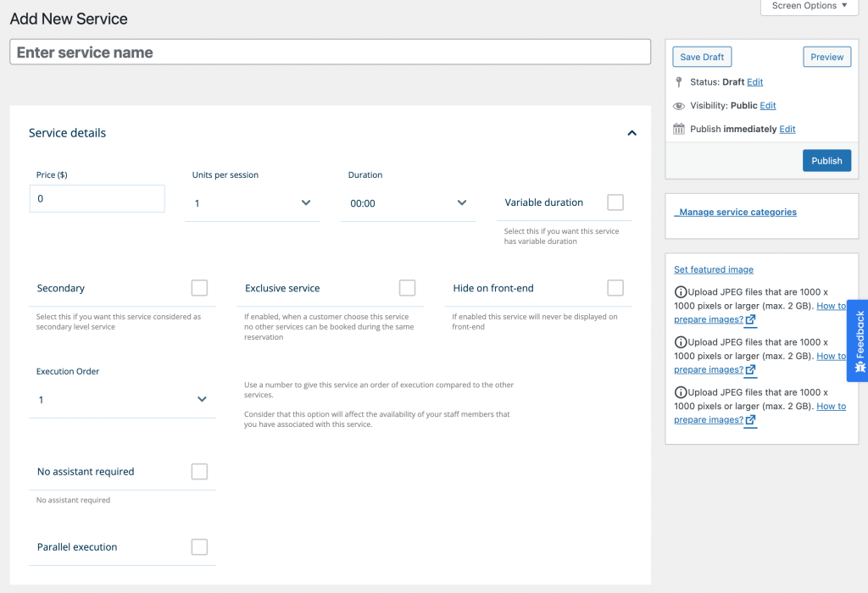Click the visibility eye icon
Screen dimensions: 868x593
tap(679, 106)
